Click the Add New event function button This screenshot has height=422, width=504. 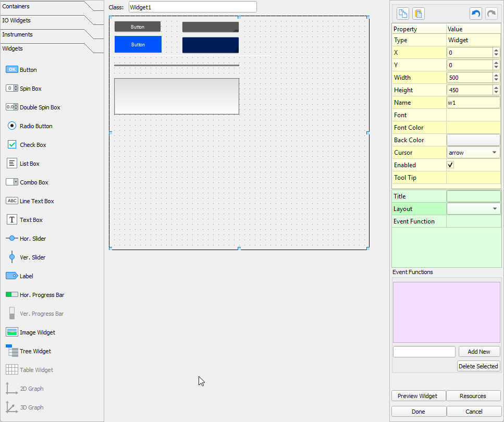[x=479, y=351]
